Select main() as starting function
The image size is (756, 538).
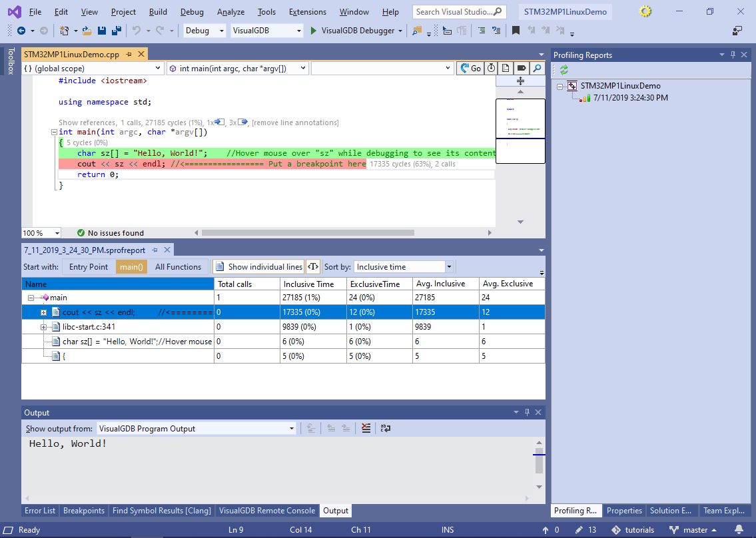131,266
